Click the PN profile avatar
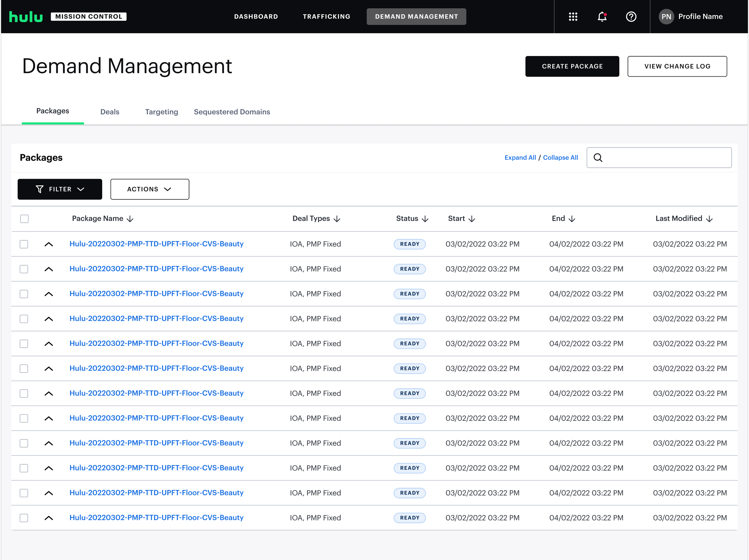Viewport: 749px width, 560px height. [x=666, y=16]
